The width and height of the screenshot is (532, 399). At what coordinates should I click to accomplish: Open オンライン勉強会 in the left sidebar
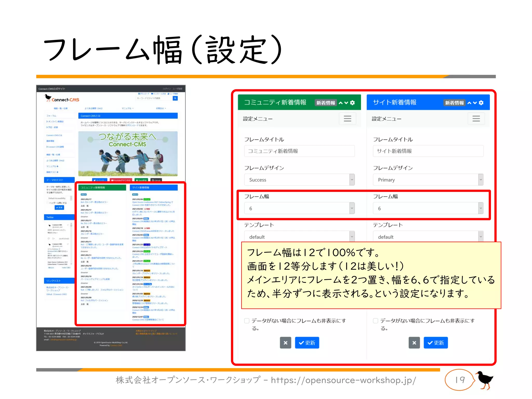tap(55, 121)
